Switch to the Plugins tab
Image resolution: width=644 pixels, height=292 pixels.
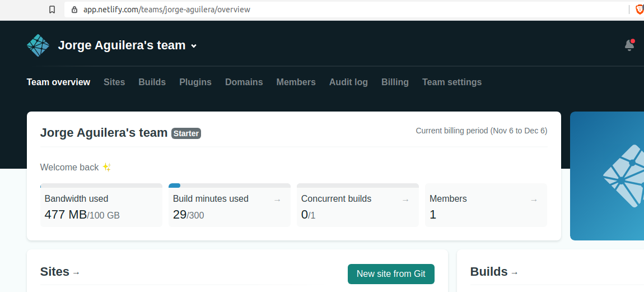(195, 82)
